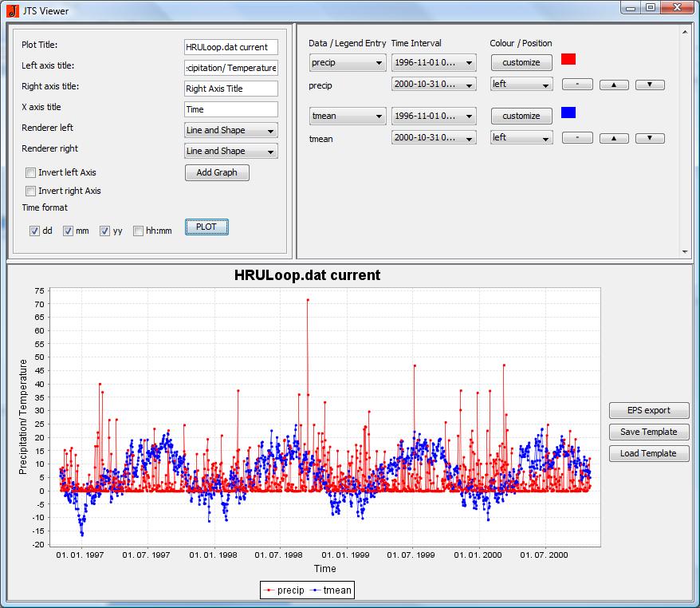Uncheck the dd time format checkbox
This screenshot has width=700, height=608.
(x=35, y=231)
